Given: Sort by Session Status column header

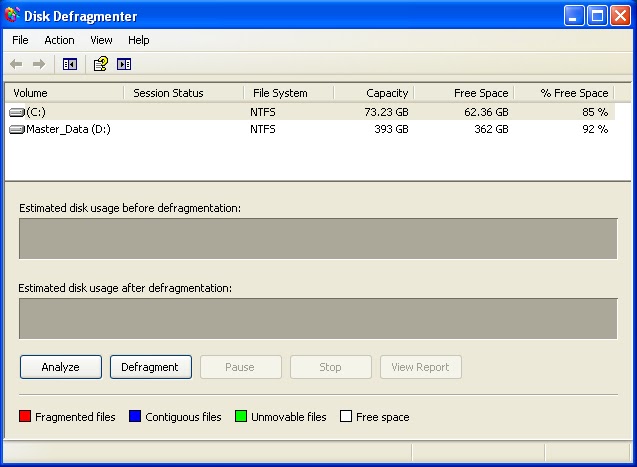Looking at the screenshot, I should click(184, 93).
